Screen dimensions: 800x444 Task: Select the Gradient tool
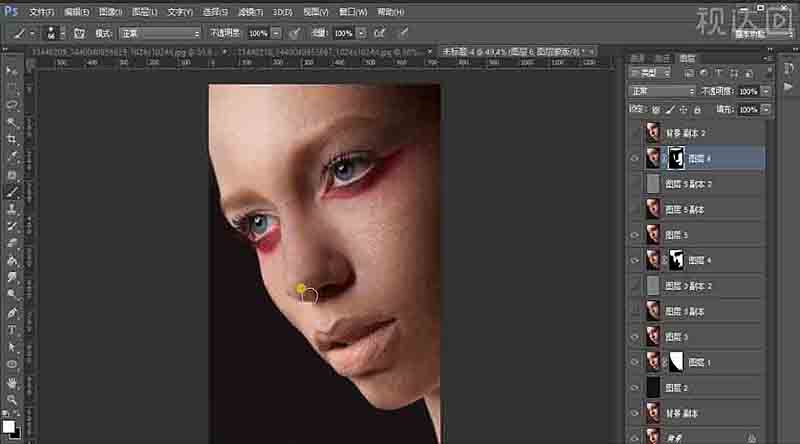click(x=12, y=261)
